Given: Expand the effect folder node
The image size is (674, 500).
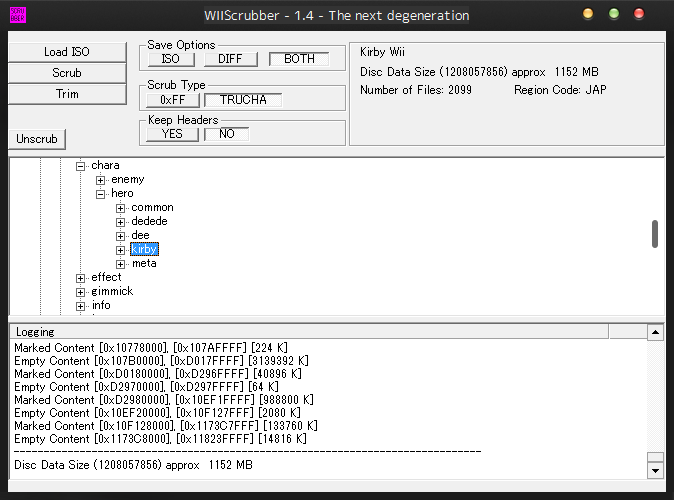Looking at the screenshot, I should pyautogui.click(x=80, y=278).
